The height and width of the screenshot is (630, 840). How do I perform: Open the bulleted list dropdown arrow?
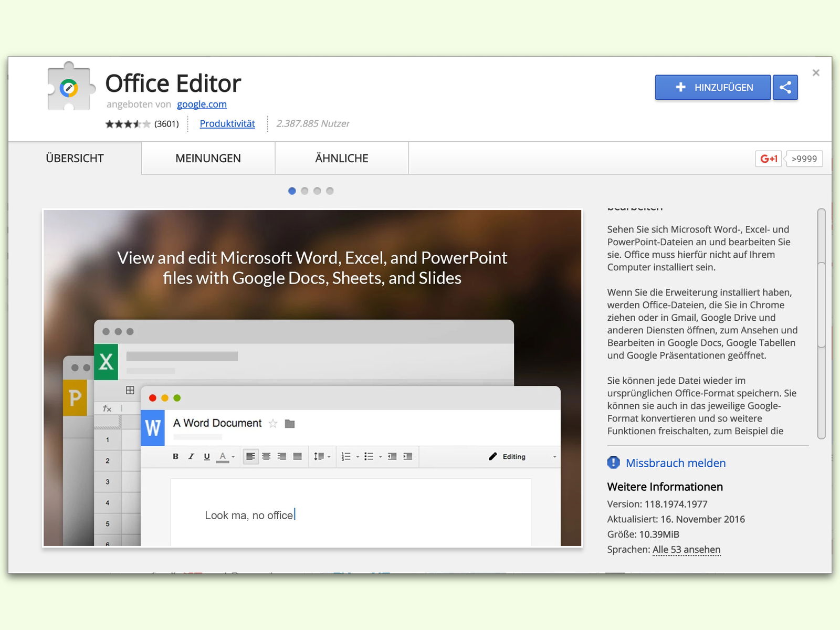click(381, 457)
